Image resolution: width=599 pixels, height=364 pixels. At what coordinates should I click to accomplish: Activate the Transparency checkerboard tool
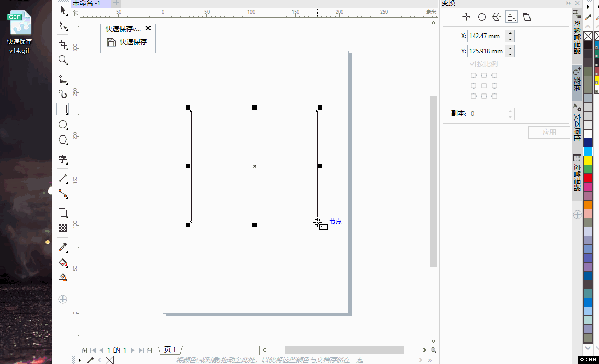click(x=63, y=228)
